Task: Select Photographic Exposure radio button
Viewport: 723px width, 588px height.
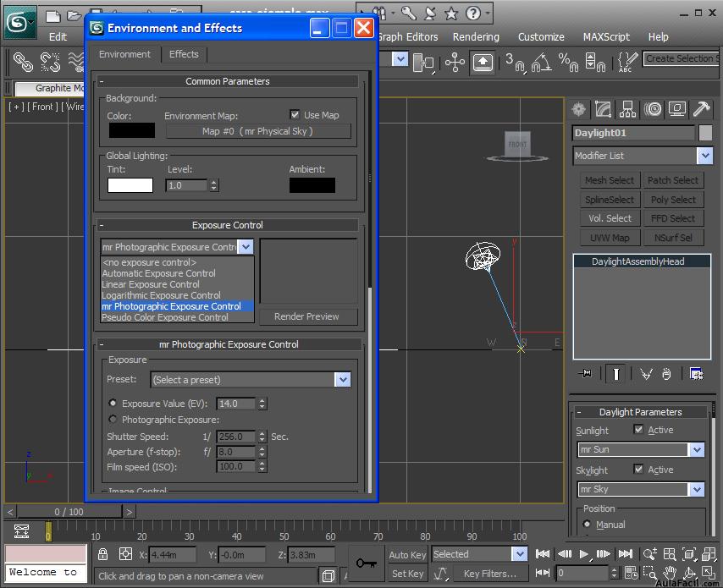Action: [113, 419]
